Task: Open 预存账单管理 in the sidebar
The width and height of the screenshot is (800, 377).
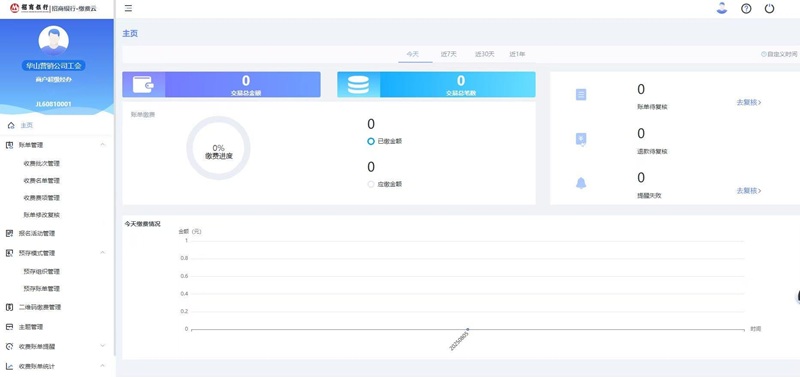Action: coord(42,289)
